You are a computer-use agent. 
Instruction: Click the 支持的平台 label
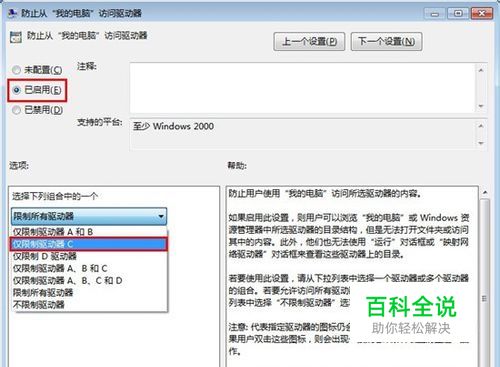click(100, 122)
